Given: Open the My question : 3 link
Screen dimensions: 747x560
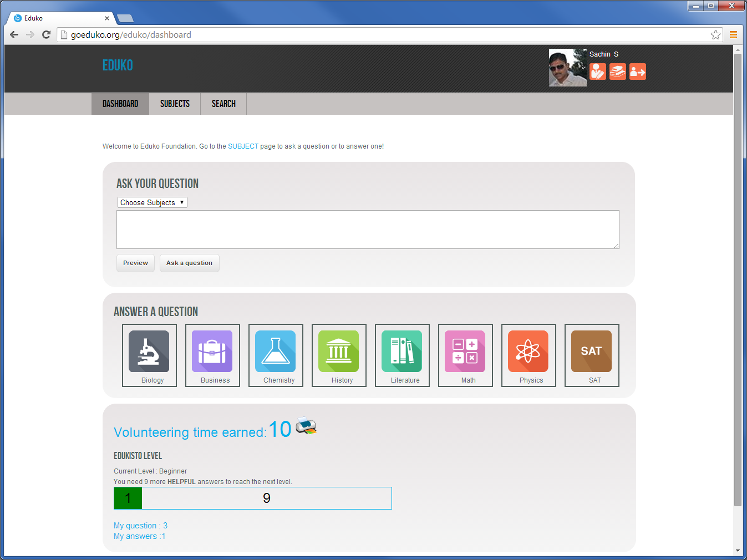Looking at the screenshot, I should pos(140,526).
